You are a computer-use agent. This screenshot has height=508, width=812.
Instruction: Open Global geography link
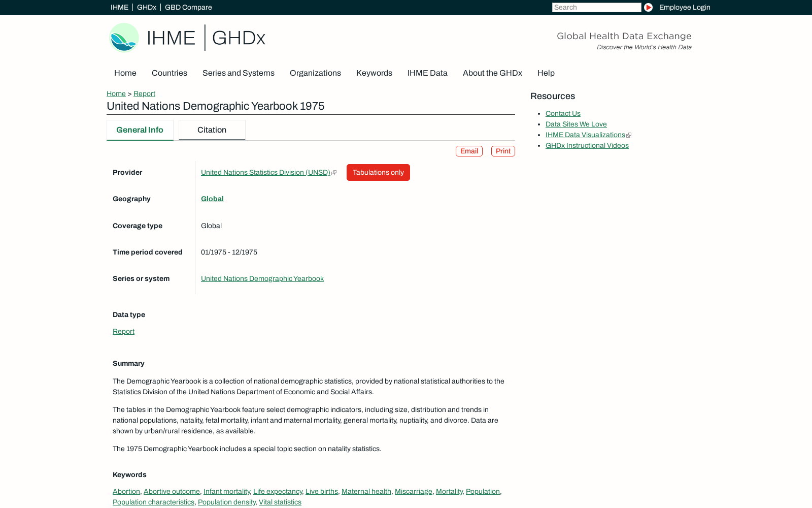coord(212,199)
